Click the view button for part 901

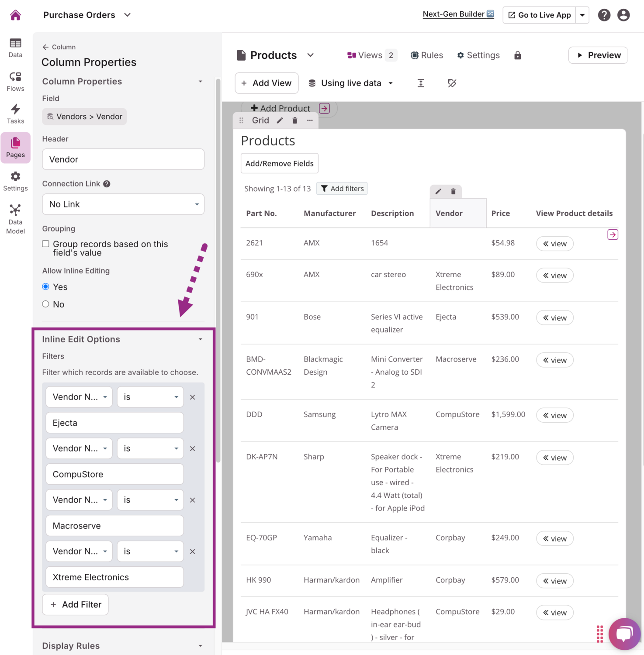(x=555, y=318)
